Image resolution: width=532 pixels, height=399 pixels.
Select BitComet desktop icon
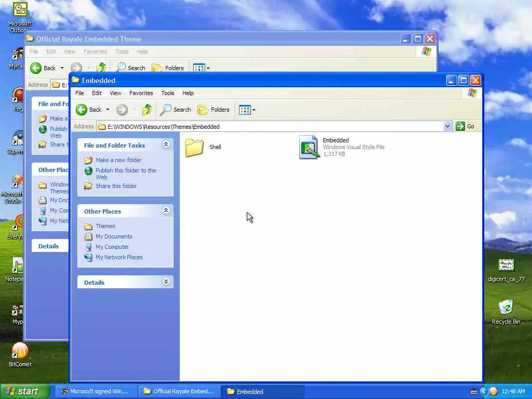20,351
